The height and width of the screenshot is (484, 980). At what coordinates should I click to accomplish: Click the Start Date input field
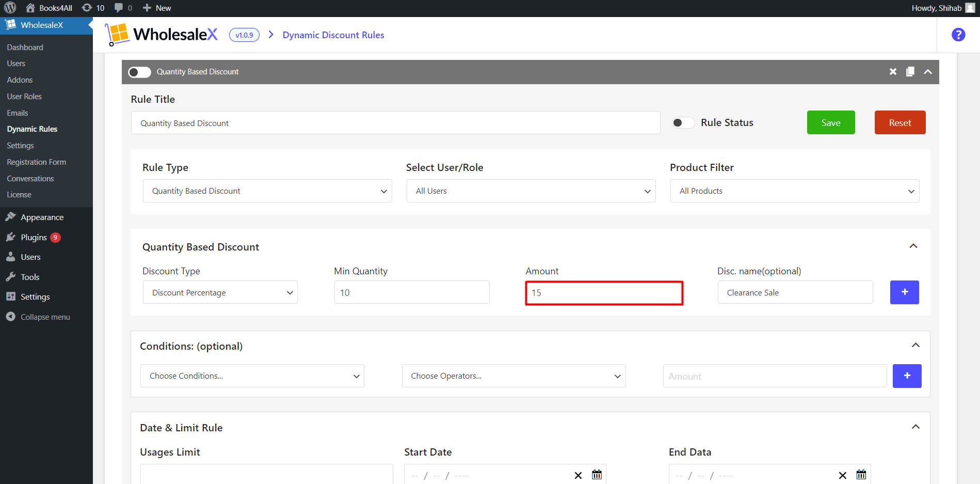click(x=505, y=474)
